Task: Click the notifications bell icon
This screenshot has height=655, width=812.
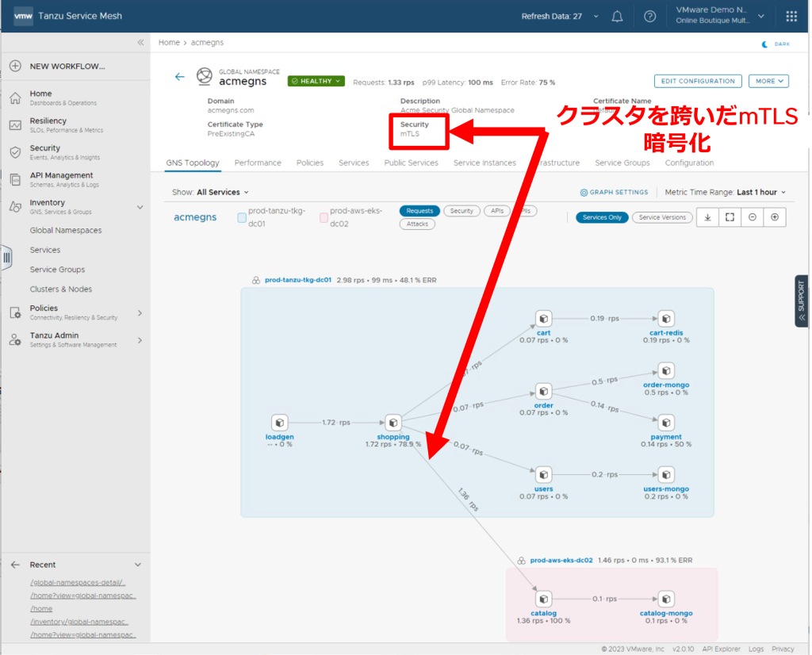Action: [617, 16]
